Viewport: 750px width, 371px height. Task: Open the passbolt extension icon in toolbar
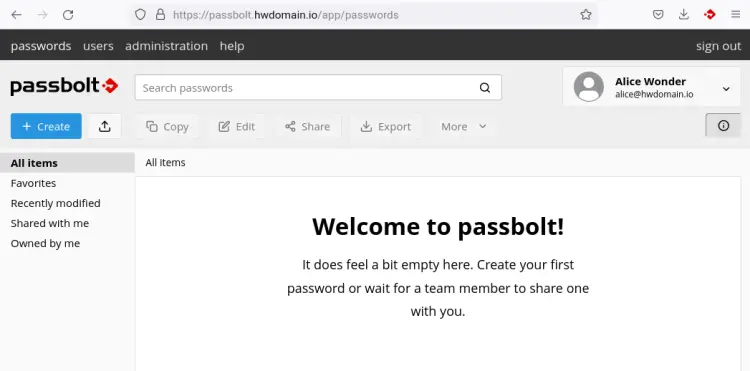[710, 15]
